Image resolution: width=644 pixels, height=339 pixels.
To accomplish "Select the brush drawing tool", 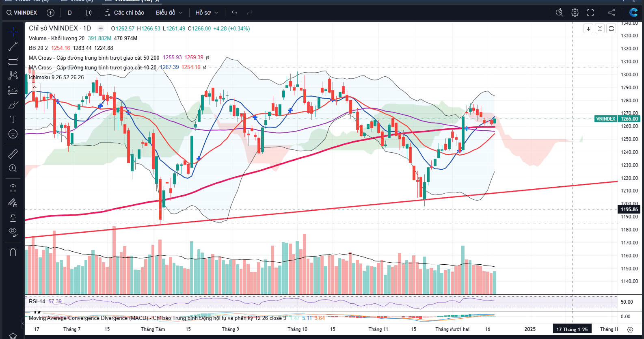I will [13, 105].
